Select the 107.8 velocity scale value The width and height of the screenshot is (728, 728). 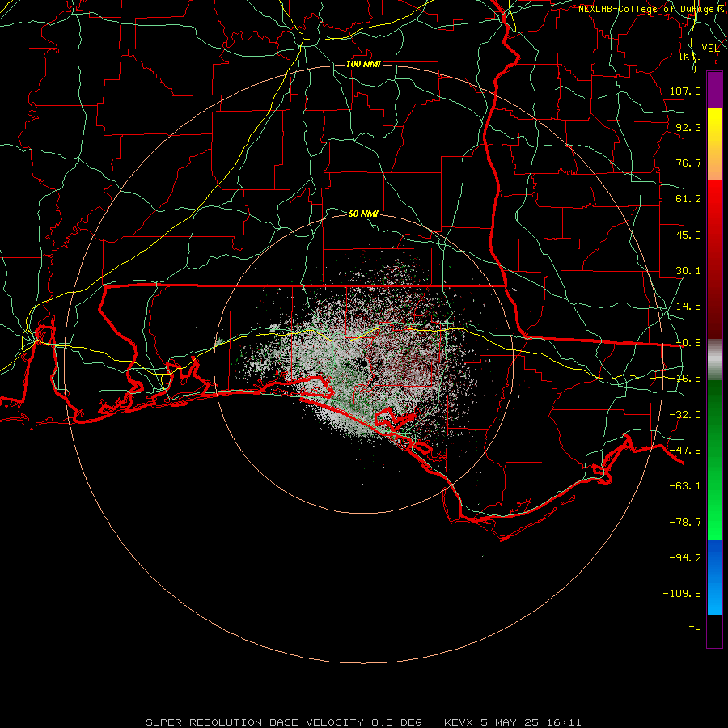pyautogui.click(x=685, y=91)
